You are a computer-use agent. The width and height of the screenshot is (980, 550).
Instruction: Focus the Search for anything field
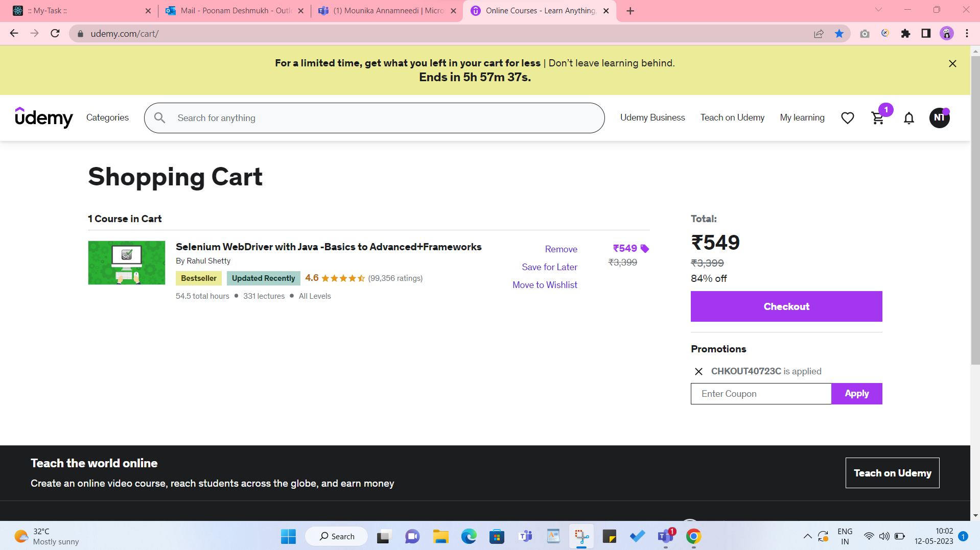tap(374, 118)
